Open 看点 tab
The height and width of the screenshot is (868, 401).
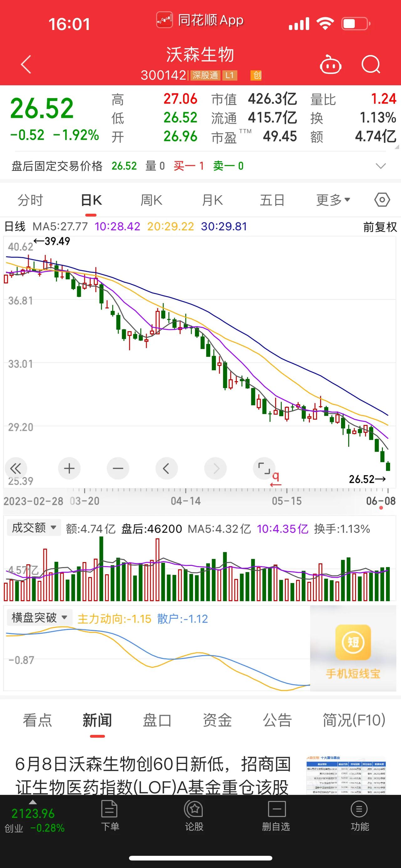pos(37,720)
